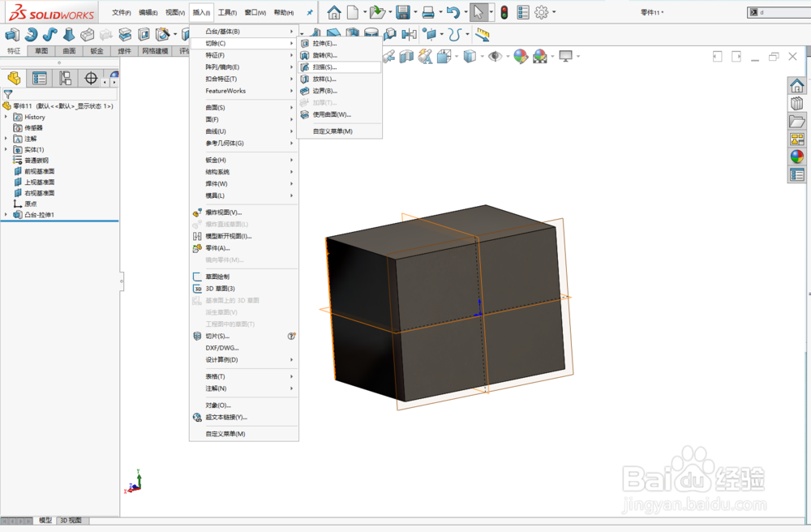This screenshot has width=811, height=532.
Task: Open the Hide/Show Items dropdown arrow
Action: click(x=508, y=56)
